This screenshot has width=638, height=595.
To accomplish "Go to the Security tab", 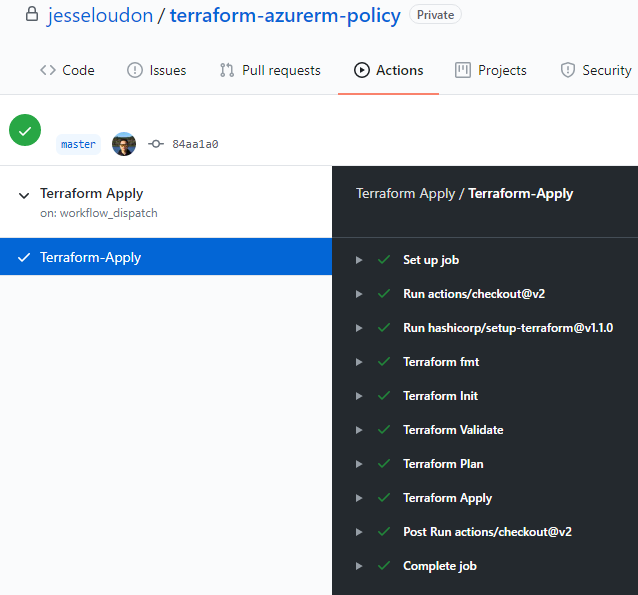I will (595, 70).
